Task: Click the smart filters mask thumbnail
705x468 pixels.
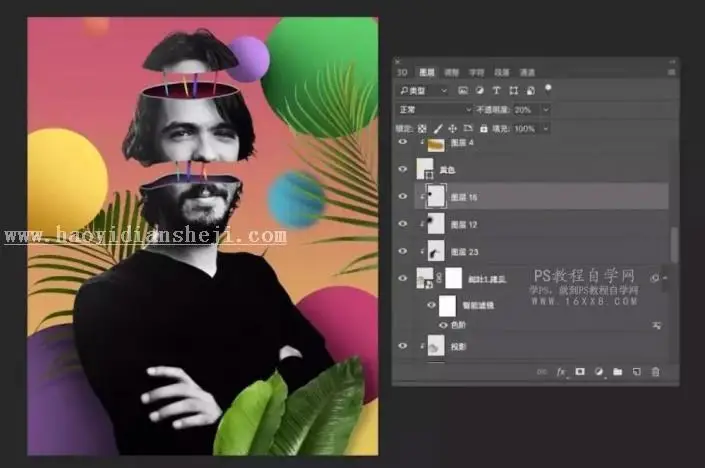Action: click(447, 306)
